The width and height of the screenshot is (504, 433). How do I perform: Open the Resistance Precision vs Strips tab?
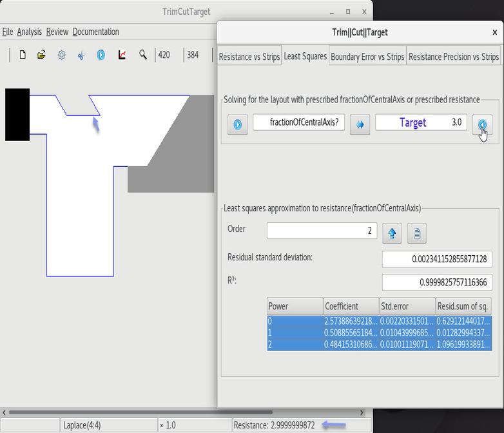pyautogui.click(x=454, y=57)
